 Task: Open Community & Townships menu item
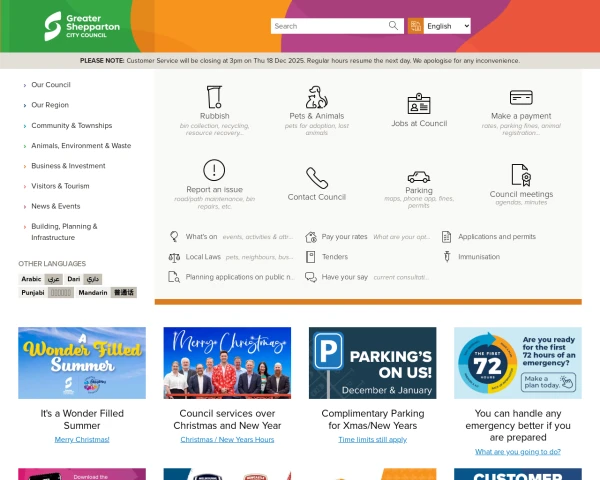[72, 125]
